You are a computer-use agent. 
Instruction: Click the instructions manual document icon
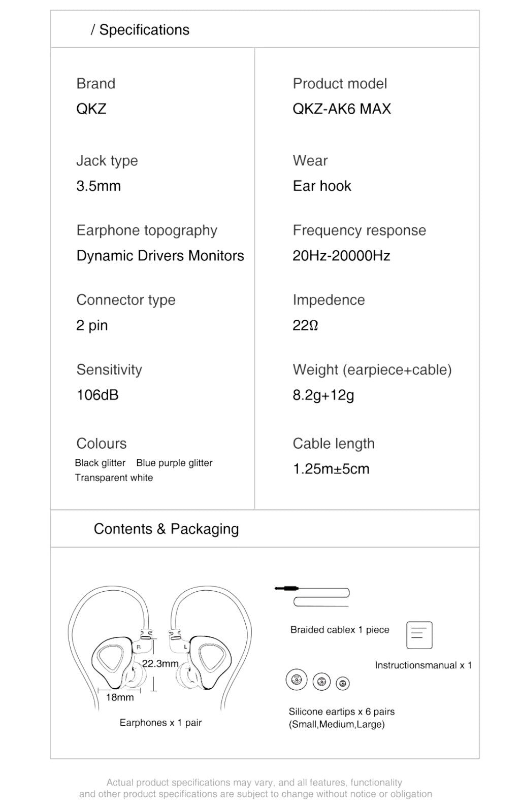419,635
